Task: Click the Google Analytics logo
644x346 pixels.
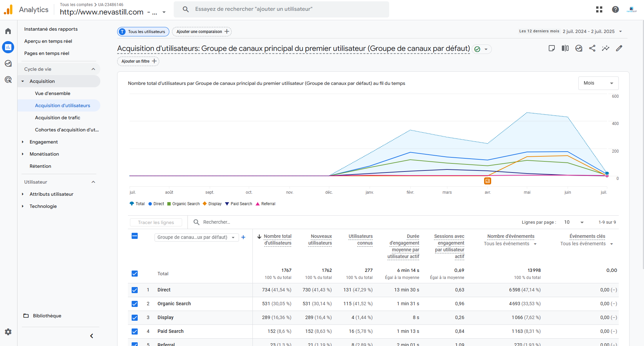Action: (x=8, y=9)
